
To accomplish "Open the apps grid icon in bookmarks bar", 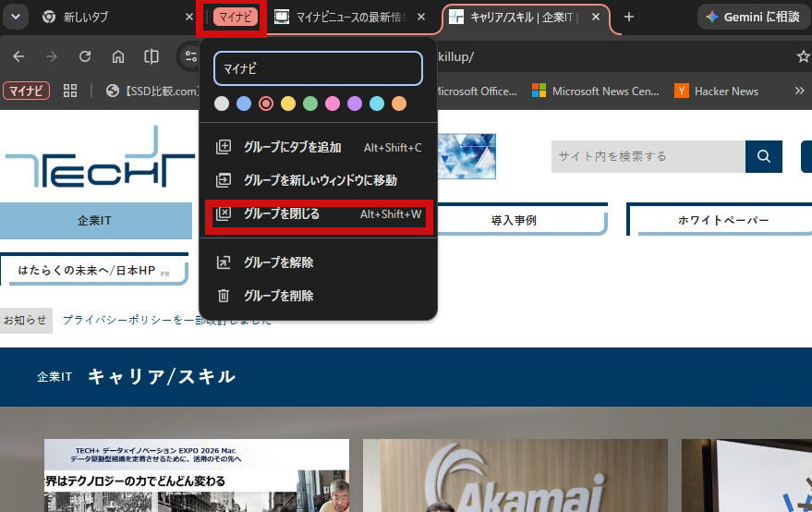I will coord(70,91).
